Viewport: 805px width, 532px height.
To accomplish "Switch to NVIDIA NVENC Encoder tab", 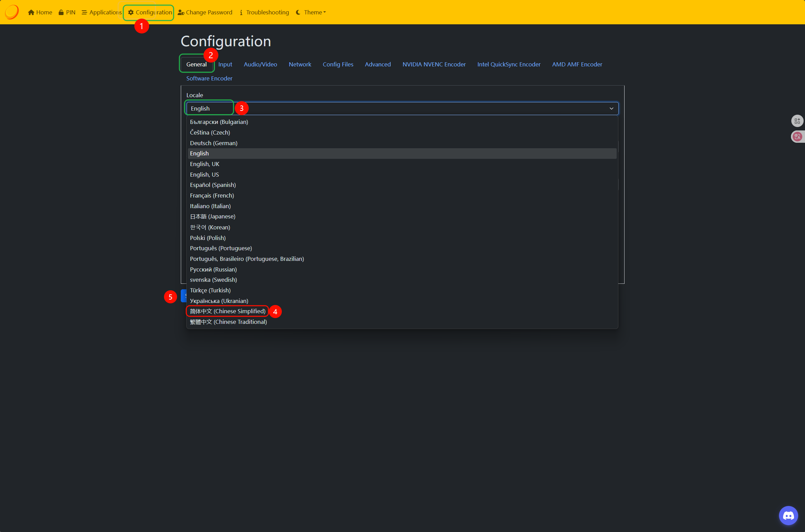I will pos(434,64).
